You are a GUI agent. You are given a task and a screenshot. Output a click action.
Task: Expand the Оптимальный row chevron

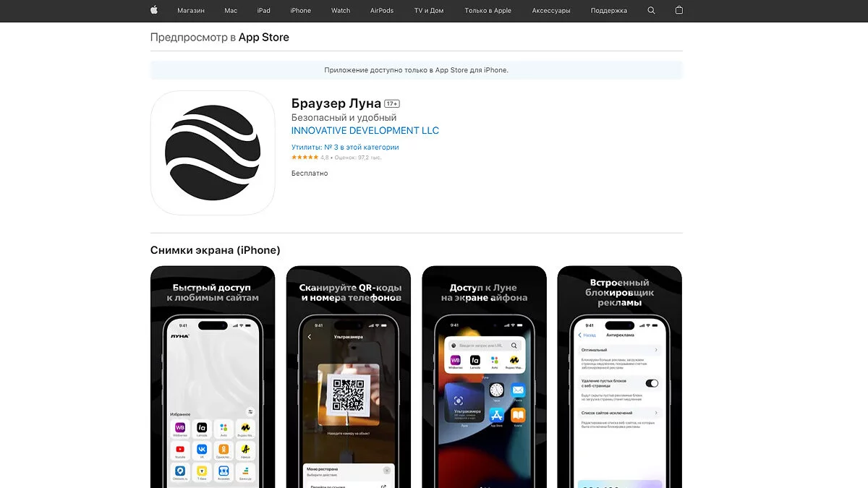click(x=656, y=350)
